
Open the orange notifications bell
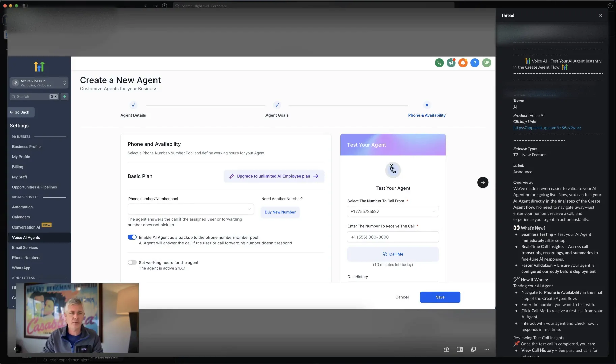coord(463,63)
